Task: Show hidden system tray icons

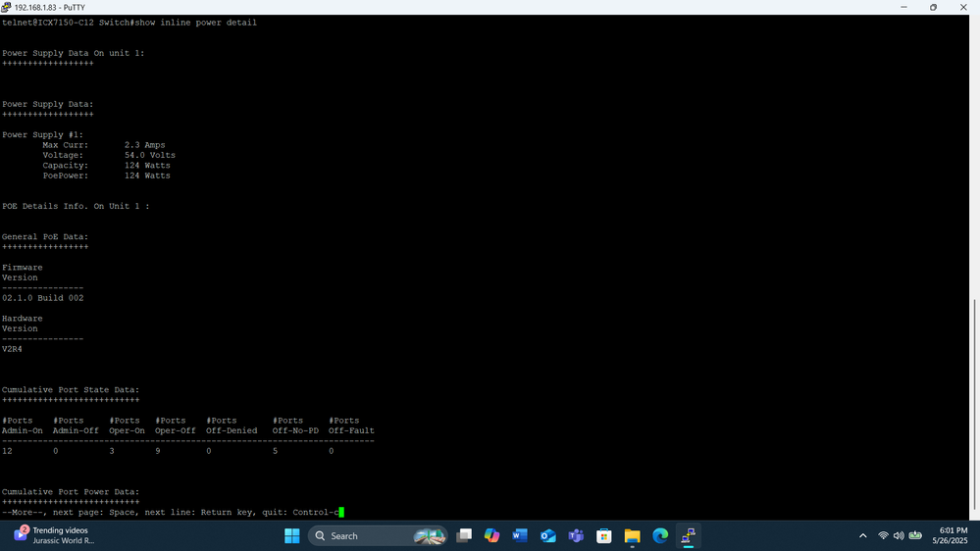Action: point(863,536)
